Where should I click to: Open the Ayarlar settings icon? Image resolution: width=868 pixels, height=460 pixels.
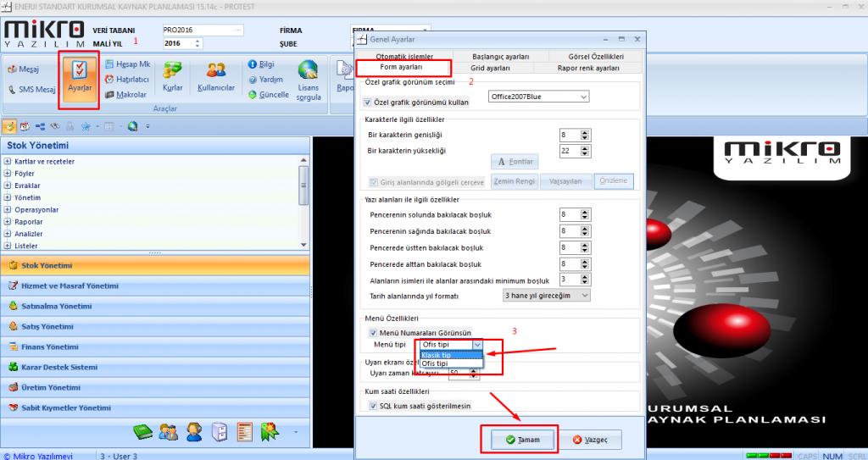point(80,78)
